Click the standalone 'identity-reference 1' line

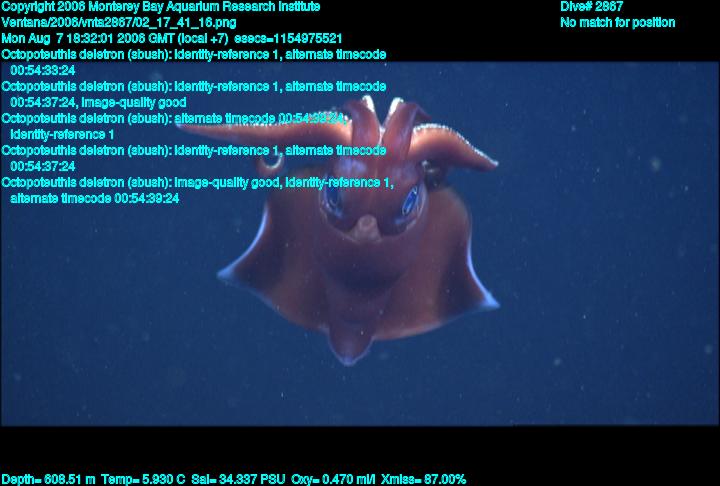tap(62, 135)
